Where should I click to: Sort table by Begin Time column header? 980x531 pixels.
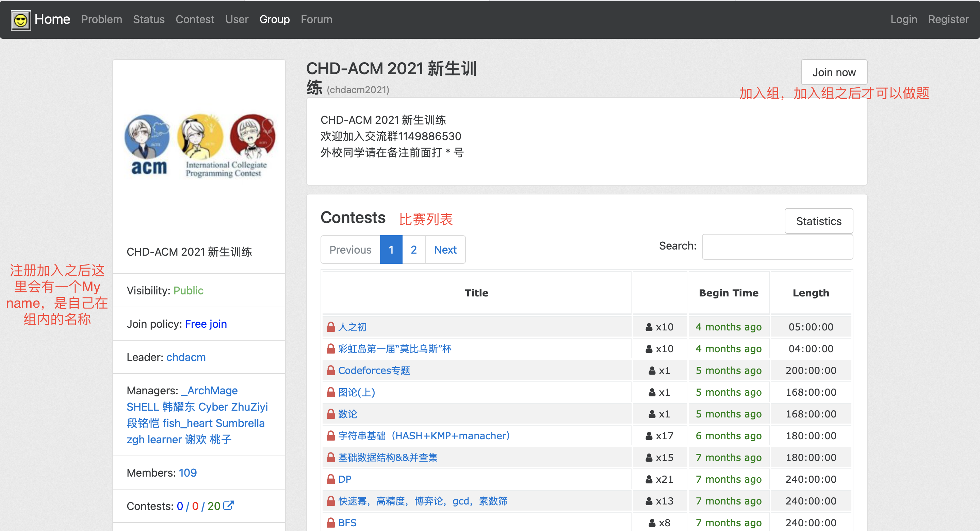pos(728,293)
